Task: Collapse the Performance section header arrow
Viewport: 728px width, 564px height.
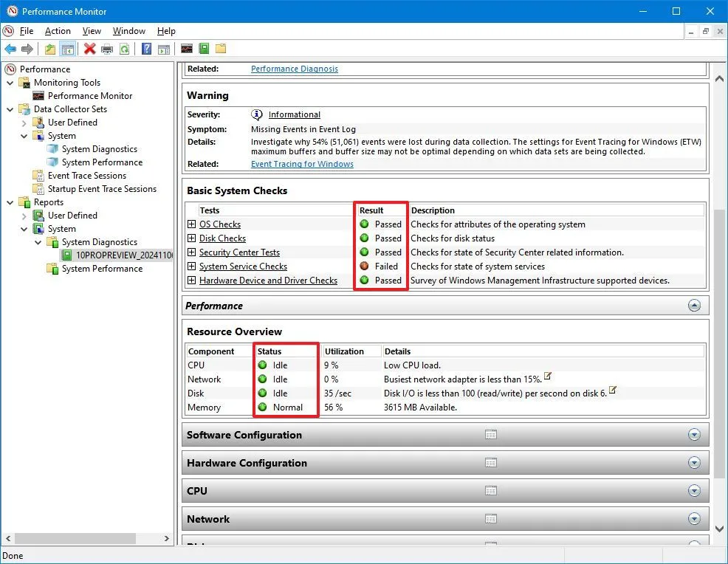Action: pyautogui.click(x=693, y=306)
